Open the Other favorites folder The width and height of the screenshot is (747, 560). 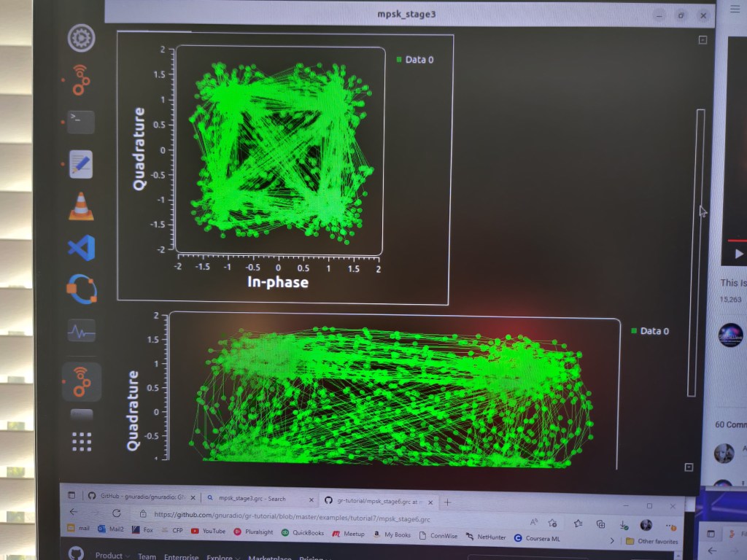click(651, 541)
